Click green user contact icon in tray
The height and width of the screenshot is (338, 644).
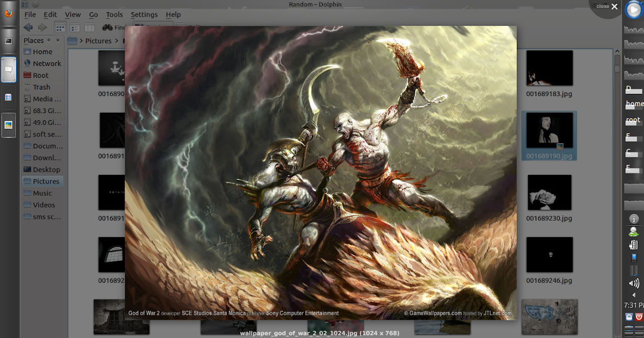point(634,232)
